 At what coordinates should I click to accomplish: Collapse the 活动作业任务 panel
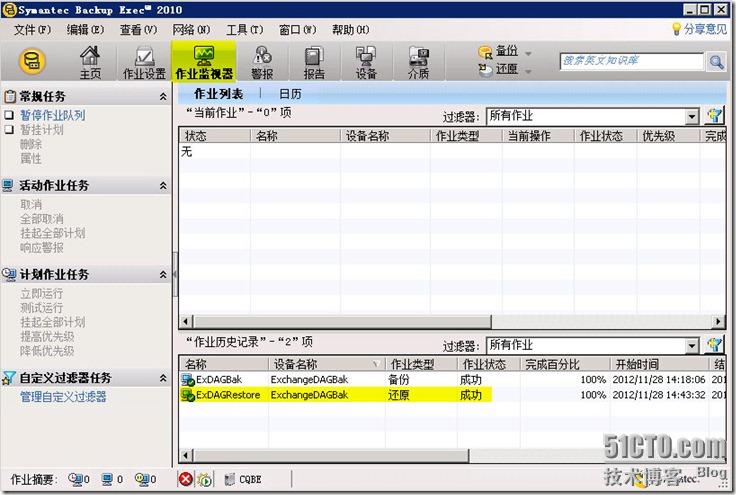click(x=163, y=186)
